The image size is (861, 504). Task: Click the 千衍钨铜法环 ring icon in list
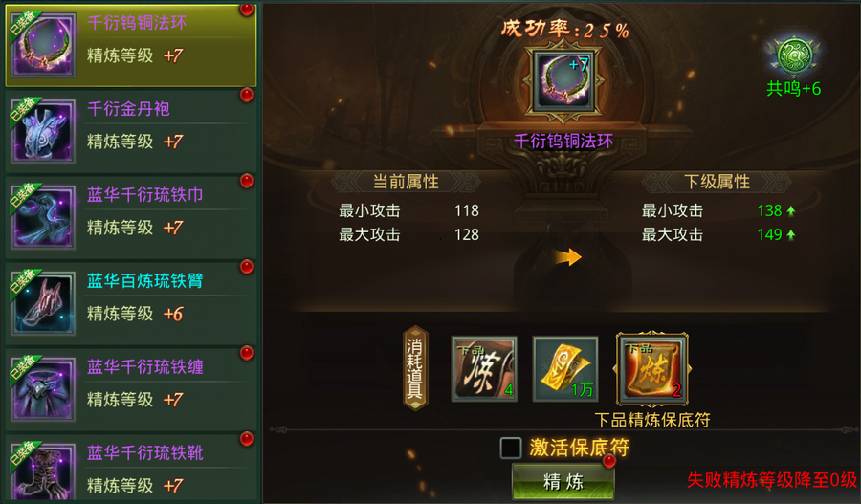point(43,45)
